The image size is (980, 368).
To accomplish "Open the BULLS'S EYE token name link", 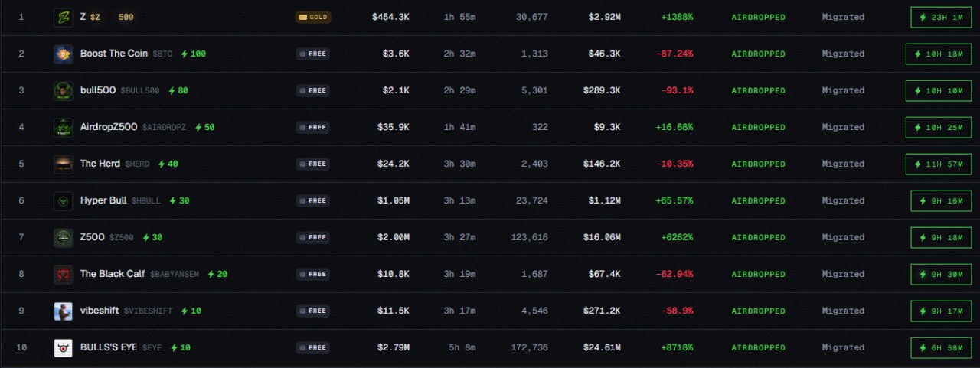I will tap(109, 347).
